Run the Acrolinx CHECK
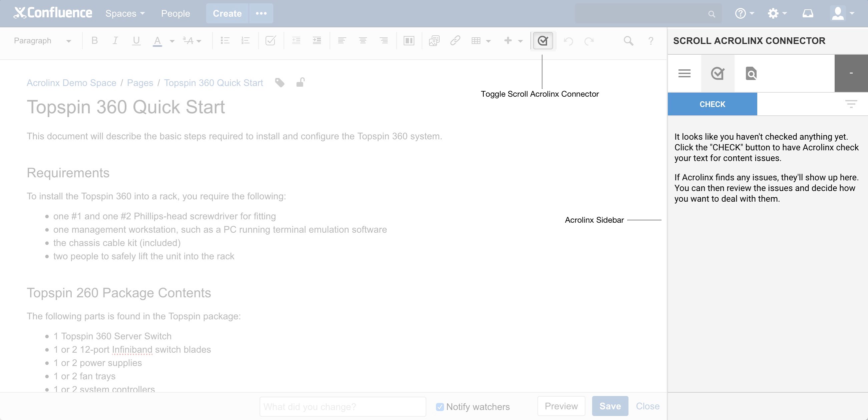The height and width of the screenshot is (420, 868). [x=712, y=104]
